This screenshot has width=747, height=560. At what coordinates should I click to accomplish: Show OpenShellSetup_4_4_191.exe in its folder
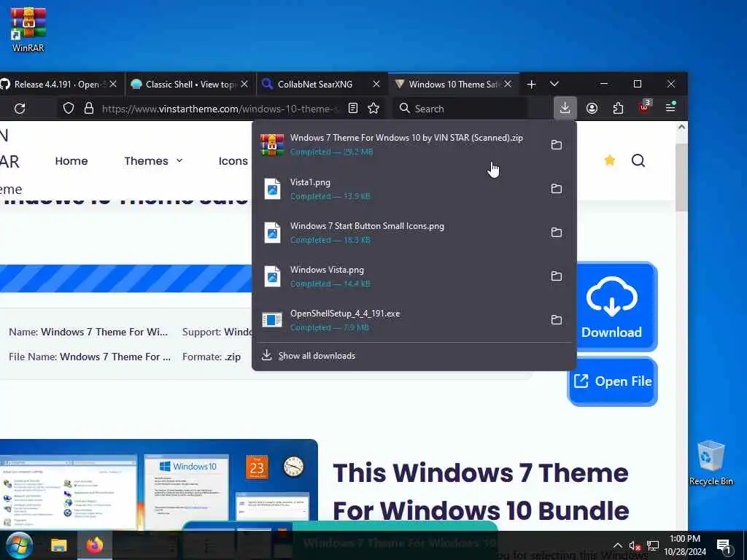(x=556, y=320)
